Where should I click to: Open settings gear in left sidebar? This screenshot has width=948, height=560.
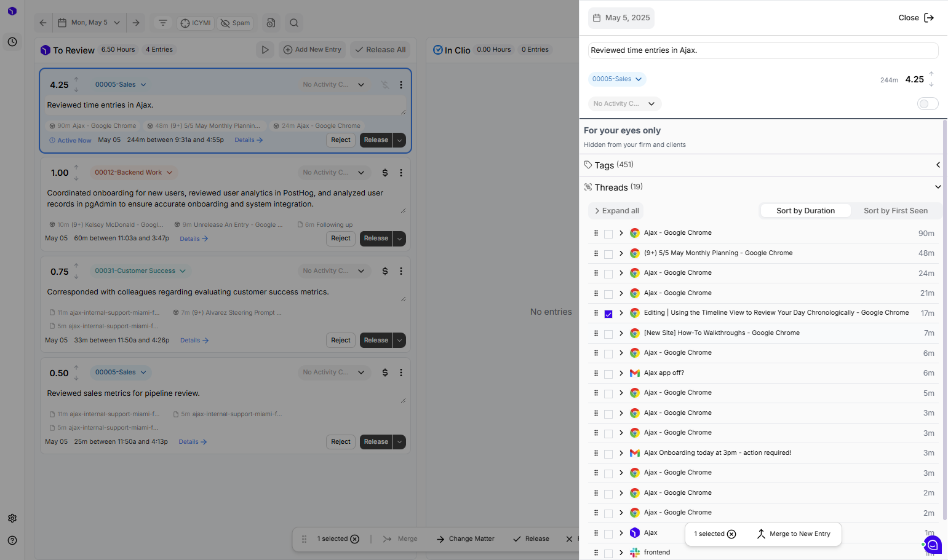tap(12, 518)
